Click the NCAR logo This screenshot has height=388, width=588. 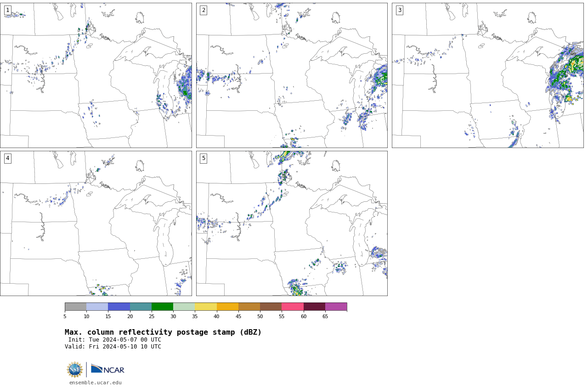pyautogui.click(x=107, y=369)
